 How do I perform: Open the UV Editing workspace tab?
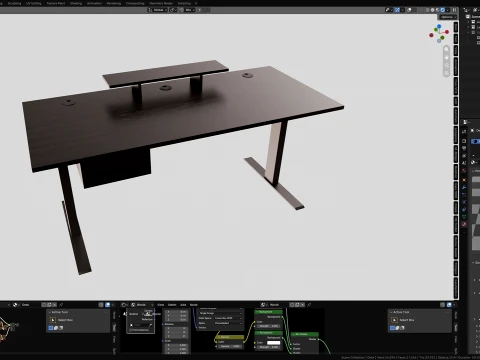34,3
